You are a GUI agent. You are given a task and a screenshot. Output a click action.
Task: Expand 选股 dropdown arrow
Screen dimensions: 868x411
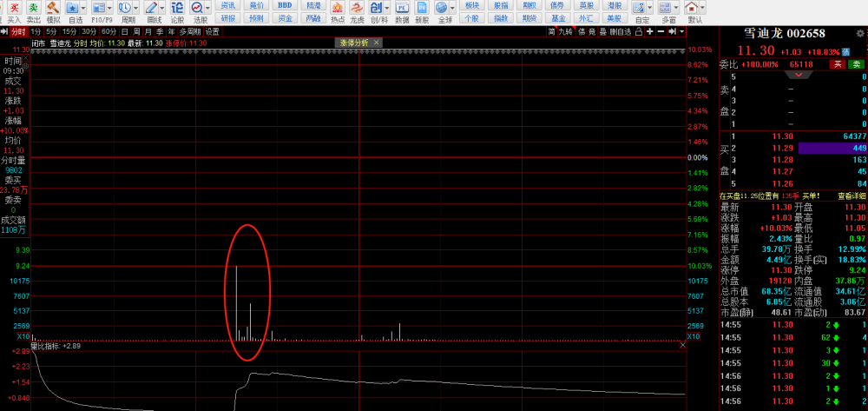click(x=207, y=8)
